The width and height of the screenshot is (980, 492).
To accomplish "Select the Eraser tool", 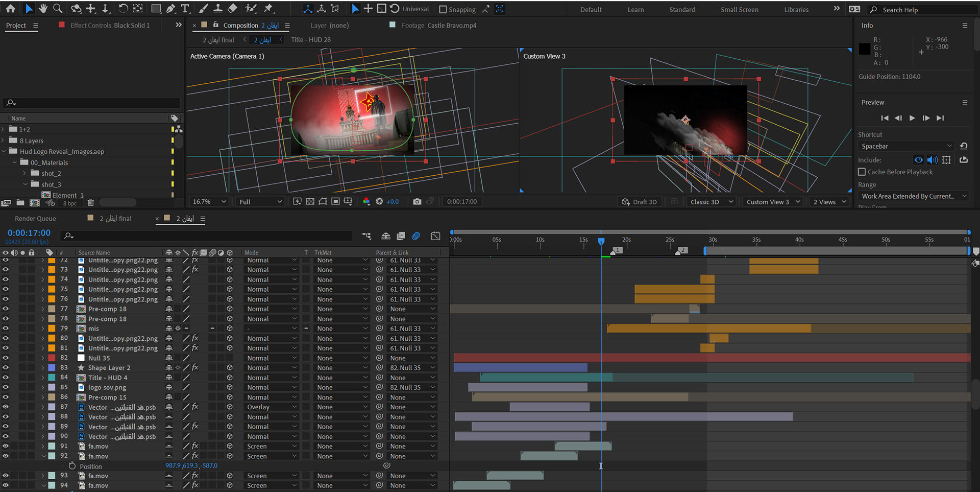I will point(232,9).
